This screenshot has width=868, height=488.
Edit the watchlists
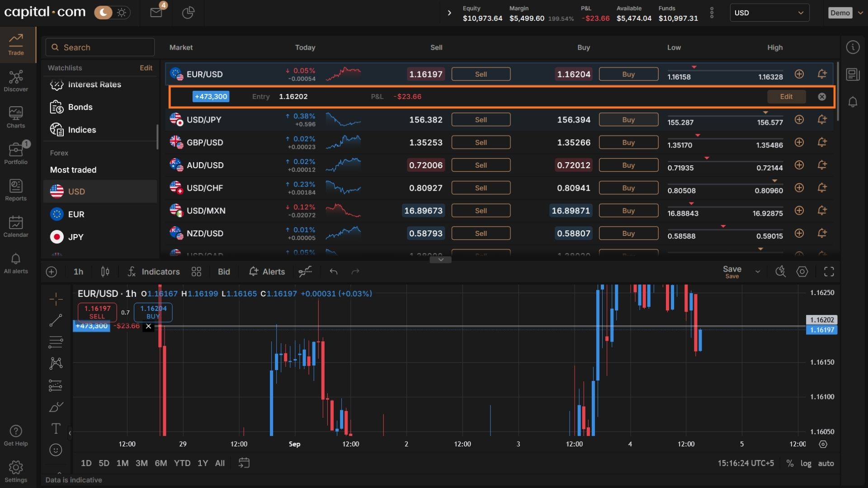146,68
